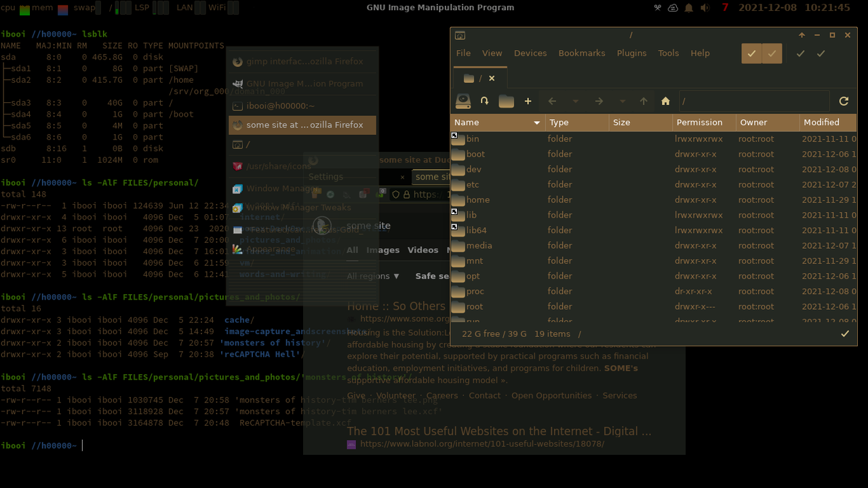Image resolution: width=868 pixels, height=488 pixels.
Task: Click the folder icon in file manager toolbar
Action: 506,101
